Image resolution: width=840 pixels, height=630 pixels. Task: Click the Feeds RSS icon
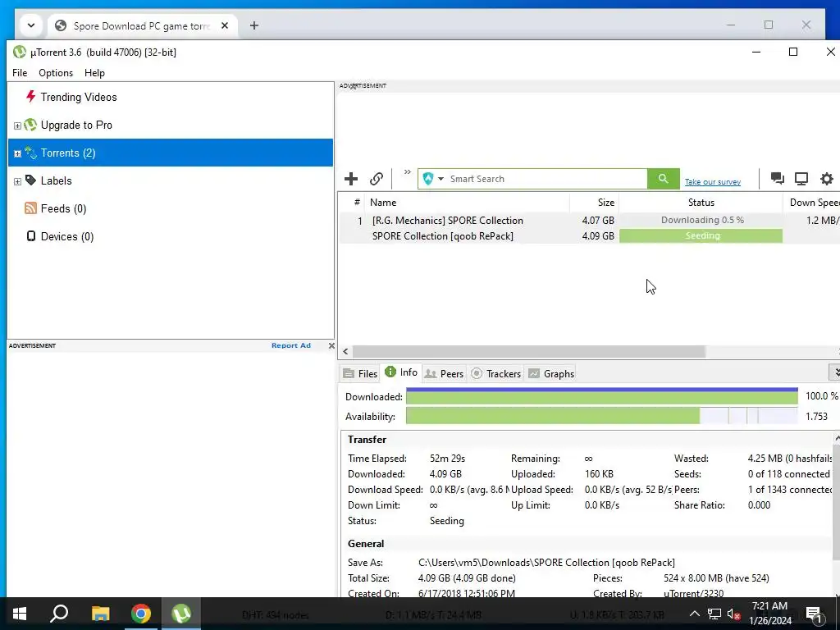tap(30, 208)
